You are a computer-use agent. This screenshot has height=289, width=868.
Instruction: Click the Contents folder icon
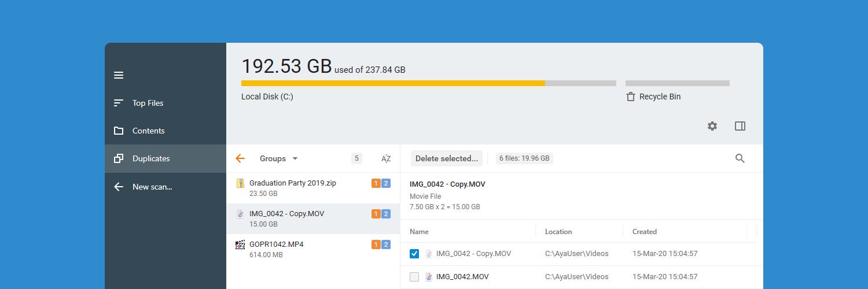pos(119,131)
